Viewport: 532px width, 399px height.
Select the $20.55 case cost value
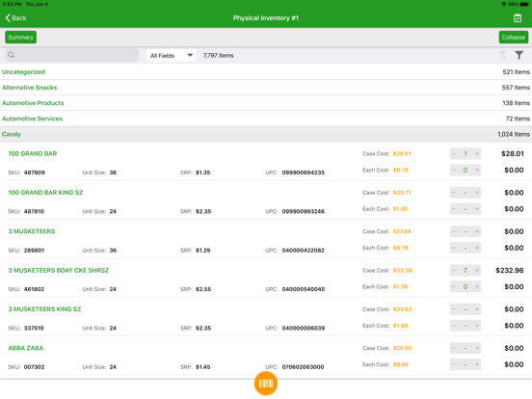403,349
